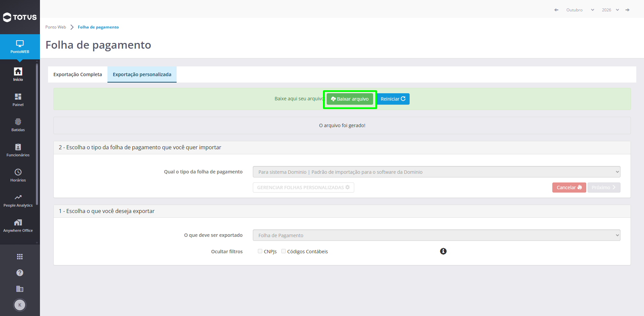Open the 2026 year dropdown
The width and height of the screenshot is (644, 316).
[x=610, y=10]
